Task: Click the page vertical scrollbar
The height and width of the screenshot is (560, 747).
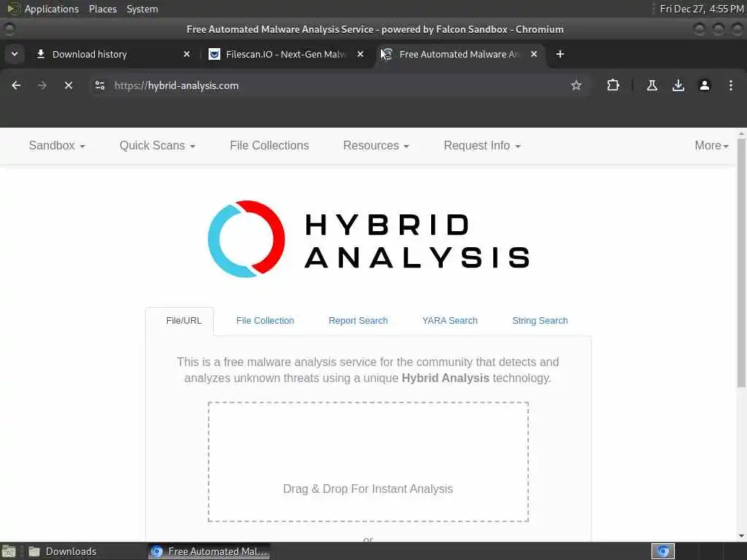Action: point(741,262)
